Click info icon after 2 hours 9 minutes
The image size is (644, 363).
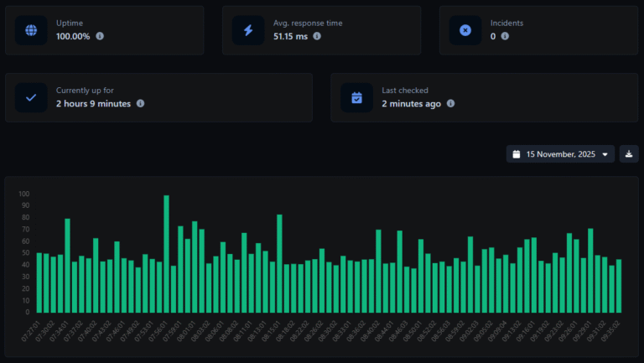point(140,104)
